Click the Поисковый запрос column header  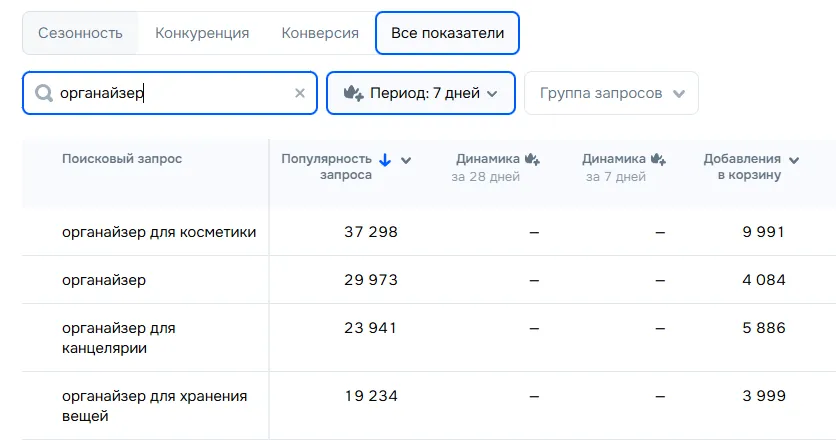[122, 159]
